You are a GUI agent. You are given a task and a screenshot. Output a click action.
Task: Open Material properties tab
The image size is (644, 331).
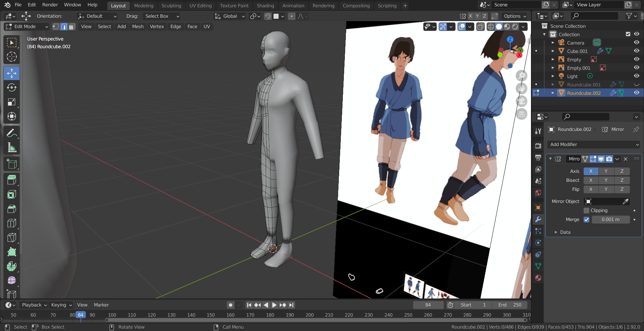point(538,278)
